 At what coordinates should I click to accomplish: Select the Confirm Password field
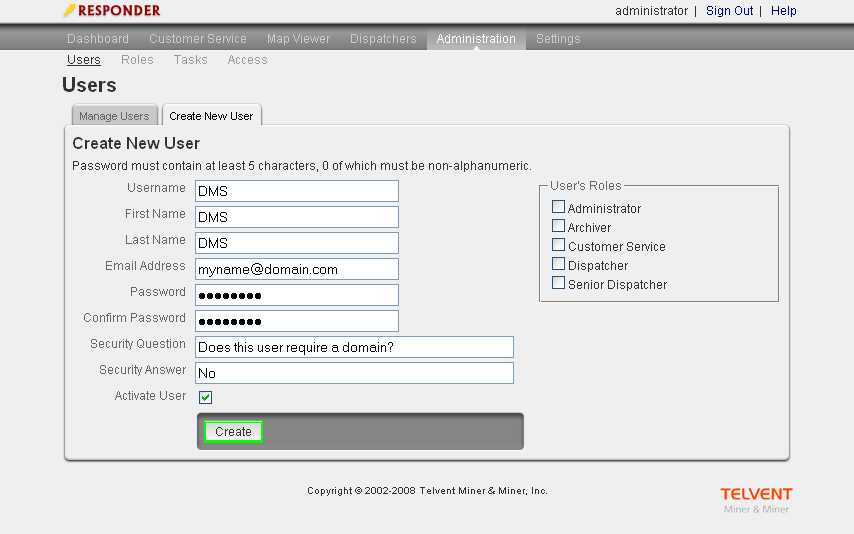coord(297,321)
